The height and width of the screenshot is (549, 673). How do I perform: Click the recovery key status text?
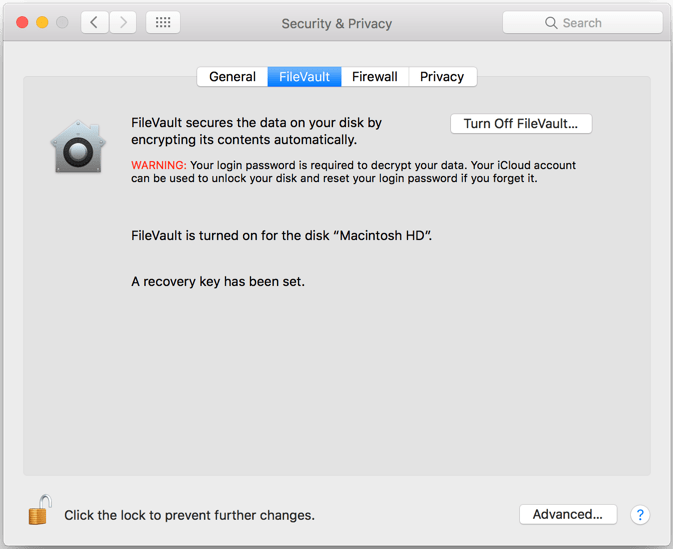pyautogui.click(x=218, y=282)
